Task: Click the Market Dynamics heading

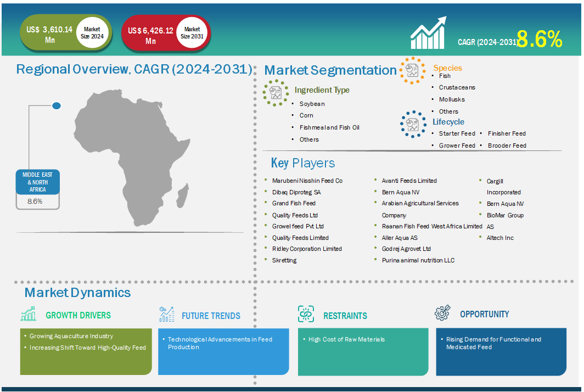Action: tap(77, 293)
